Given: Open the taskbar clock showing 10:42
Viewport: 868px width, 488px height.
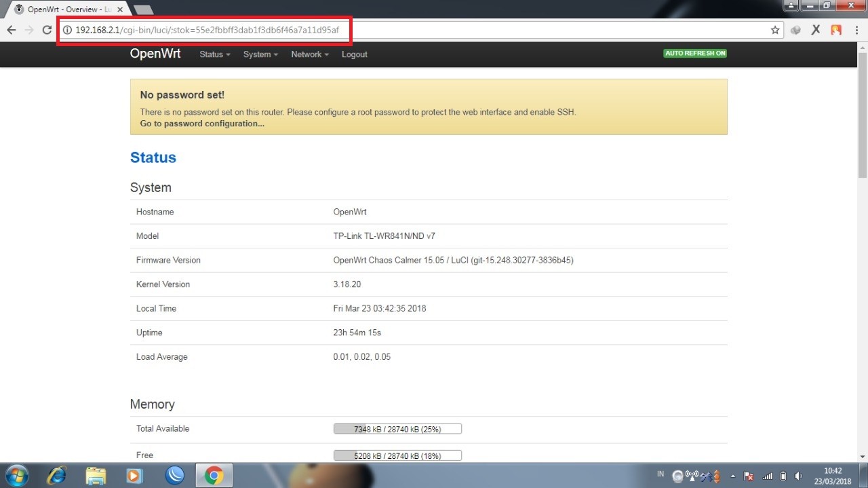Looking at the screenshot, I should point(833,476).
